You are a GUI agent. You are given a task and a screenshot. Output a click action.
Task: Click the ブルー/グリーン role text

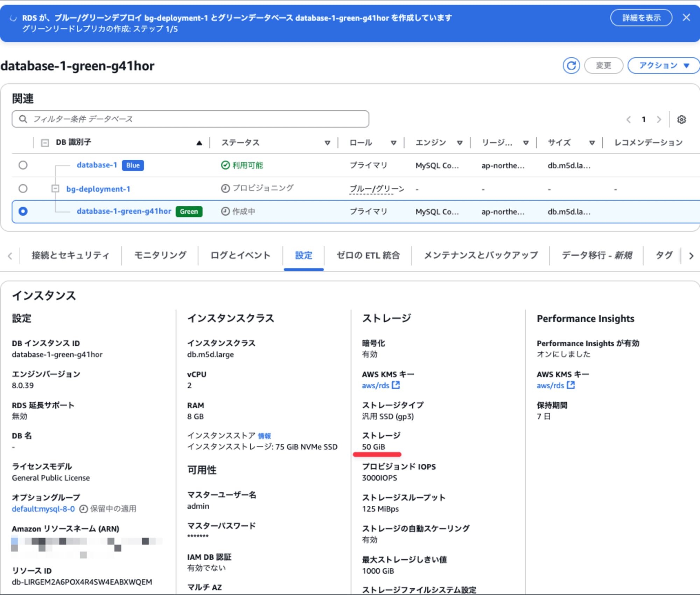pyautogui.click(x=377, y=189)
